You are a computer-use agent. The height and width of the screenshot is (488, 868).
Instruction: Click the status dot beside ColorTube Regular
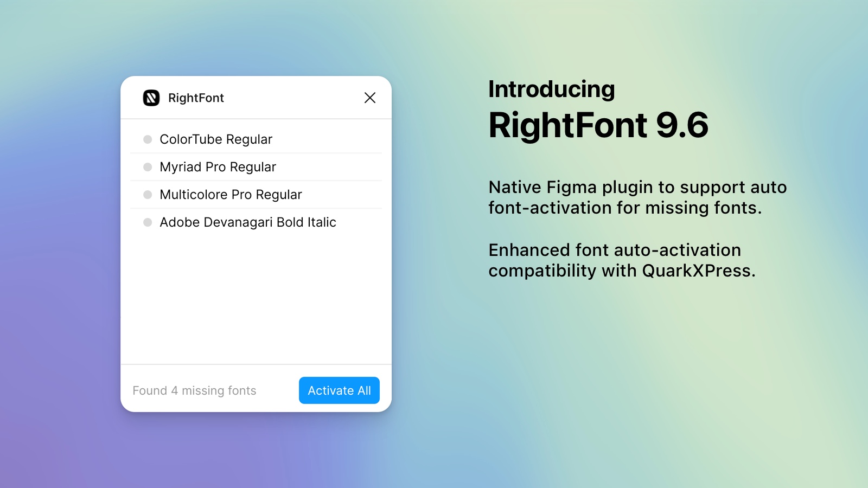[x=148, y=139]
